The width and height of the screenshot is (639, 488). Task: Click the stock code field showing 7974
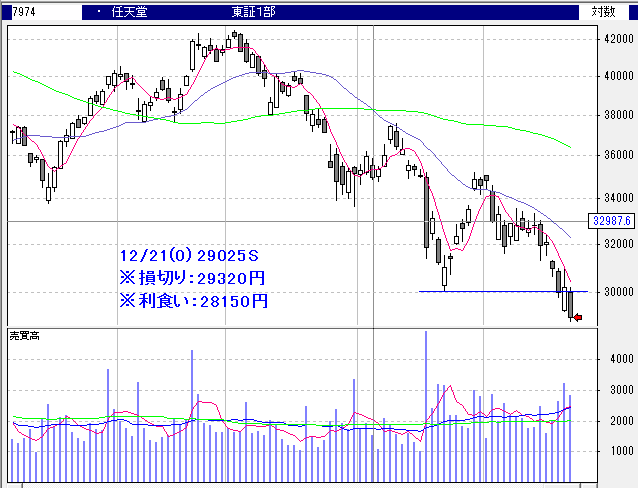(21, 12)
